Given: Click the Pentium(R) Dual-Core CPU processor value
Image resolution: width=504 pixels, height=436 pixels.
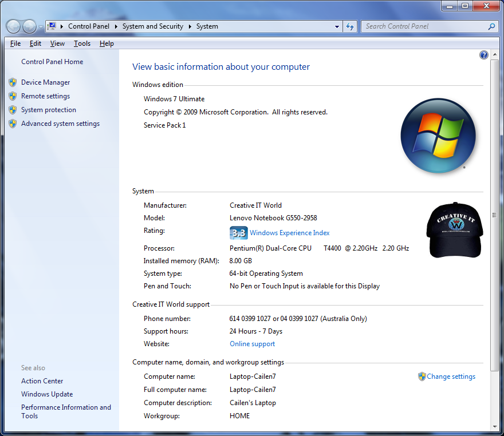Looking at the screenshot, I should 319,248.
